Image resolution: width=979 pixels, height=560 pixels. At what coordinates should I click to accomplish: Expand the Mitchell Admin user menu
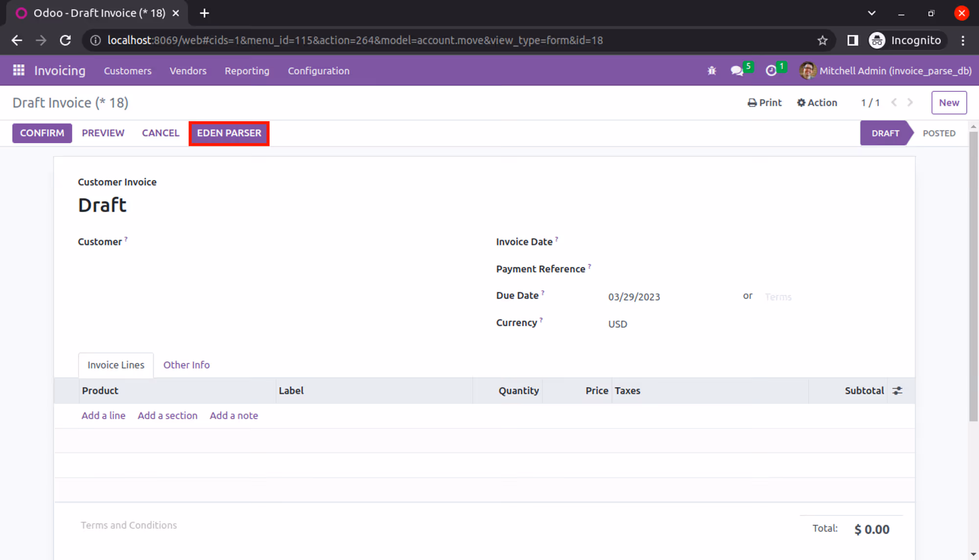point(886,71)
